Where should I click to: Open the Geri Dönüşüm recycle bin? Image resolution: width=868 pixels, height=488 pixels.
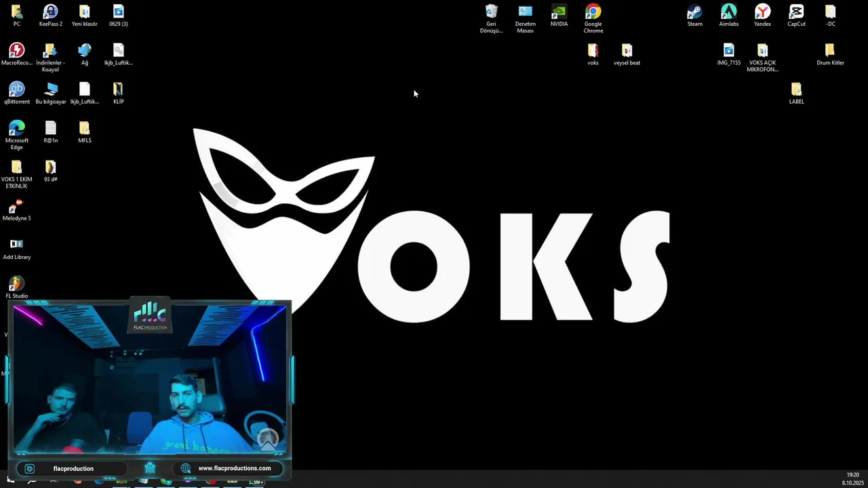(x=492, y=19)
